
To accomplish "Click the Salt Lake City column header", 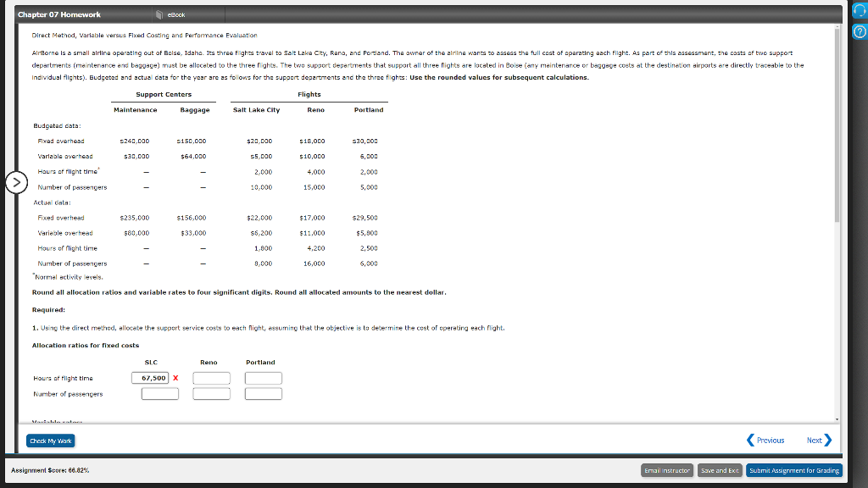I will [256, 110].
